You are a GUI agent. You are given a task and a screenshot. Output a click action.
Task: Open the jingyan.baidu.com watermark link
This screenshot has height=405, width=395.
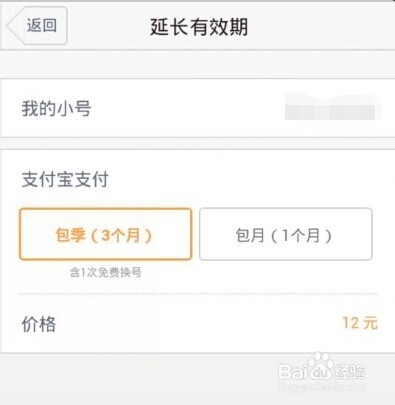(x=322, y=387)
